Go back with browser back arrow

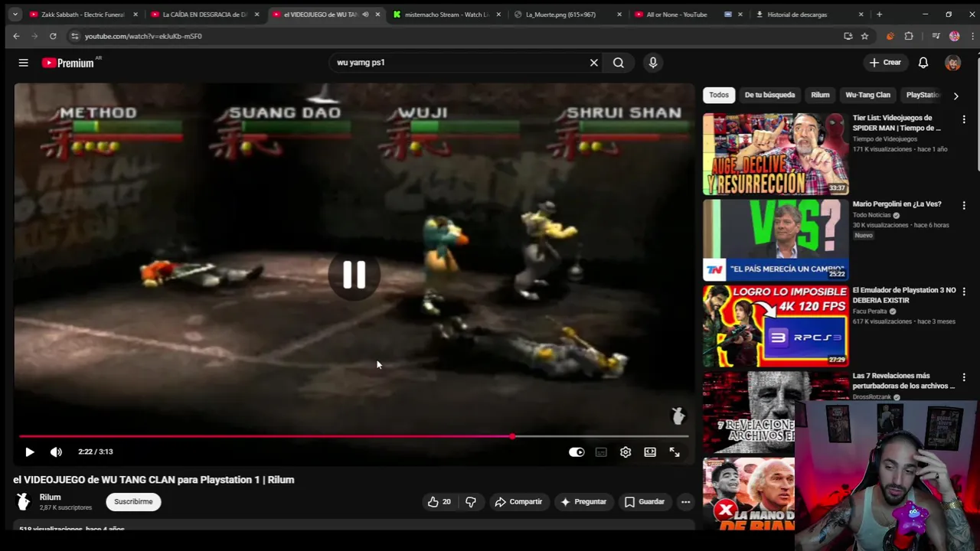pyautogui.click(x=16, y=36)
